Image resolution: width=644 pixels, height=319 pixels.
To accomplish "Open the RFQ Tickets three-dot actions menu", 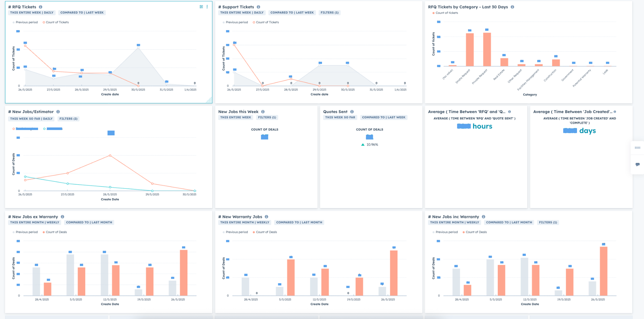I will pyautogui.click(x=207, y=7).
